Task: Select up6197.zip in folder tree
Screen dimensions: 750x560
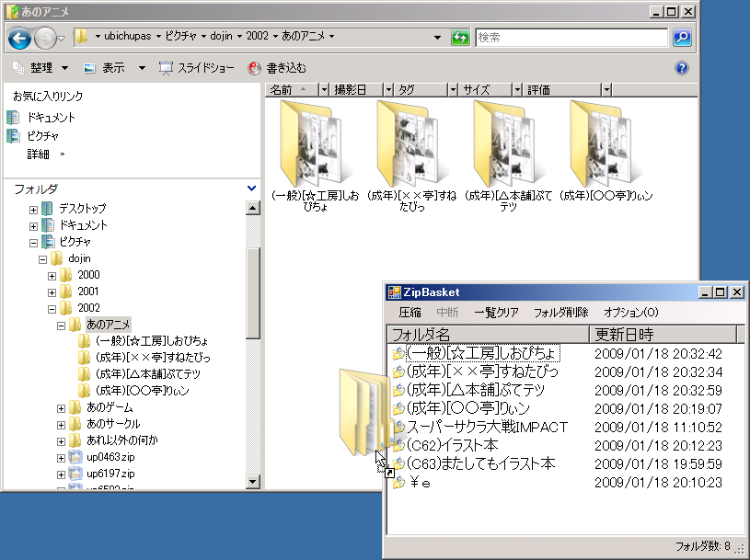Action: click(110, 474)
